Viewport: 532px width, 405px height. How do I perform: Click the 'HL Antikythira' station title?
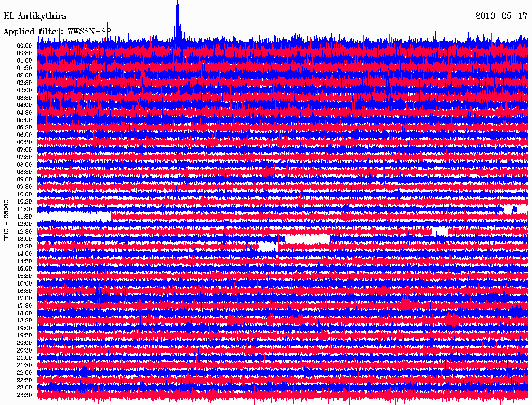(35, 16)
